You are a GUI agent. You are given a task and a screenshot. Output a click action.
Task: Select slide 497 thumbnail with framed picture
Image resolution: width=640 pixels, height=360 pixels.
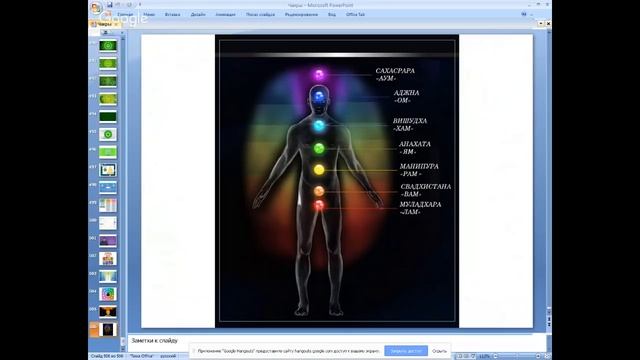[108, 170]
